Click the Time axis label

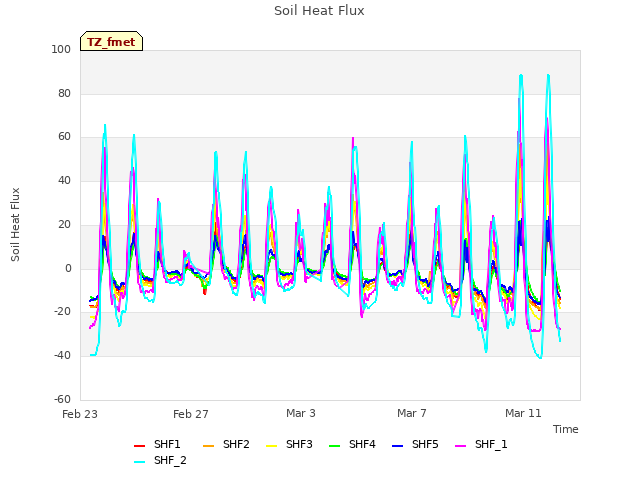click(x=566, y=429)
